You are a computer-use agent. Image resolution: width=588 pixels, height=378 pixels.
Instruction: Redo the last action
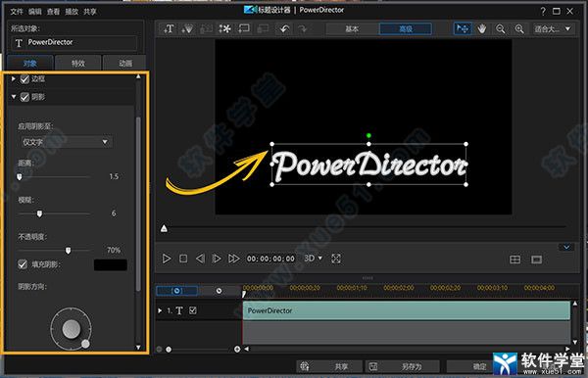pos(302,28)
